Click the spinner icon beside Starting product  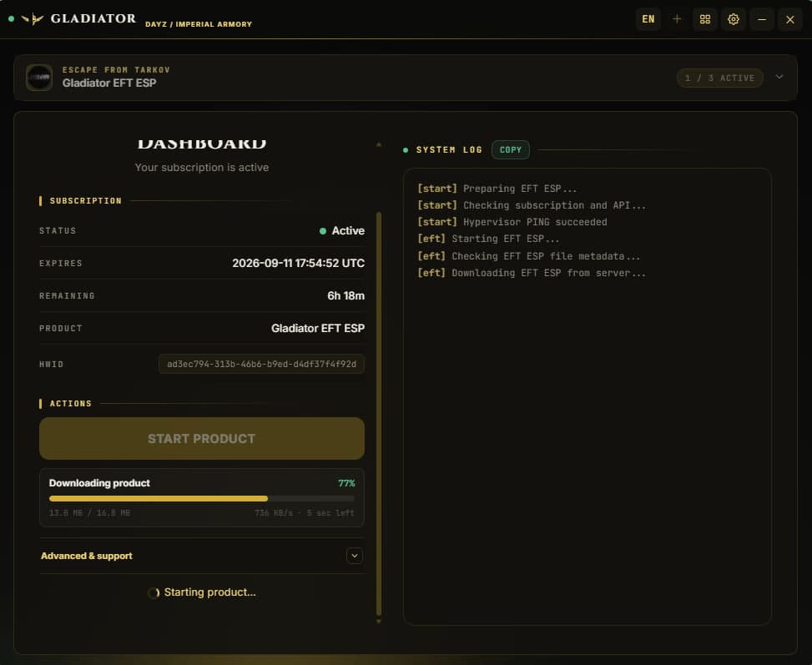click(154, 593)
